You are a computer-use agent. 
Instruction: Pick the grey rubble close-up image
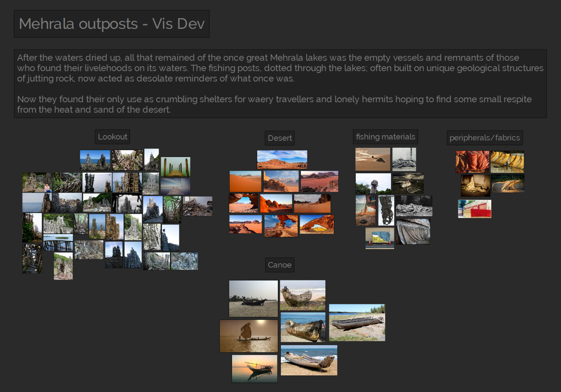185,261
